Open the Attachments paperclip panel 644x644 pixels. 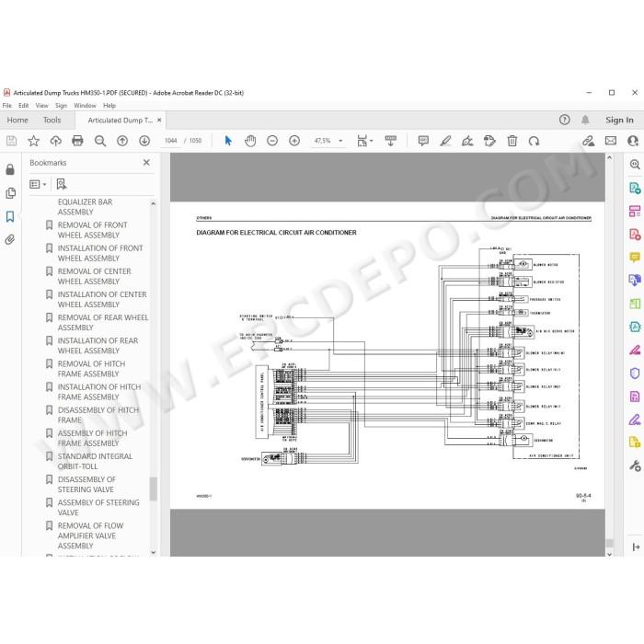pos(10,239)
